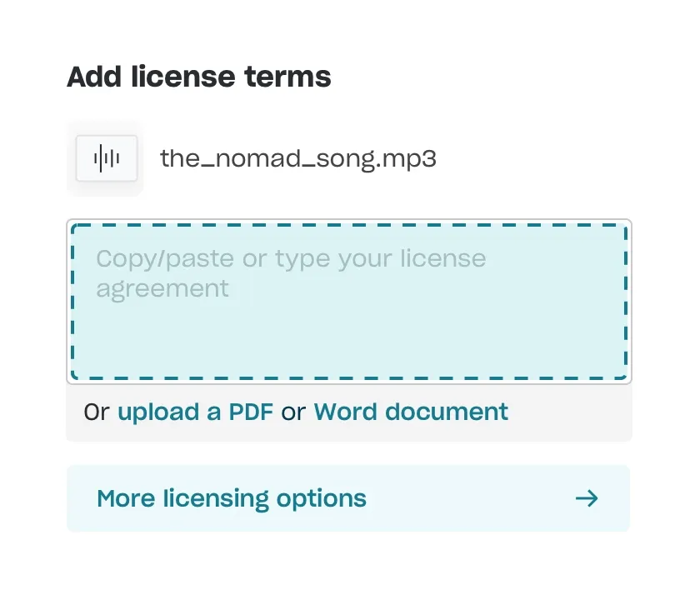Click the word "or" between the upload links

coord(293,412)
